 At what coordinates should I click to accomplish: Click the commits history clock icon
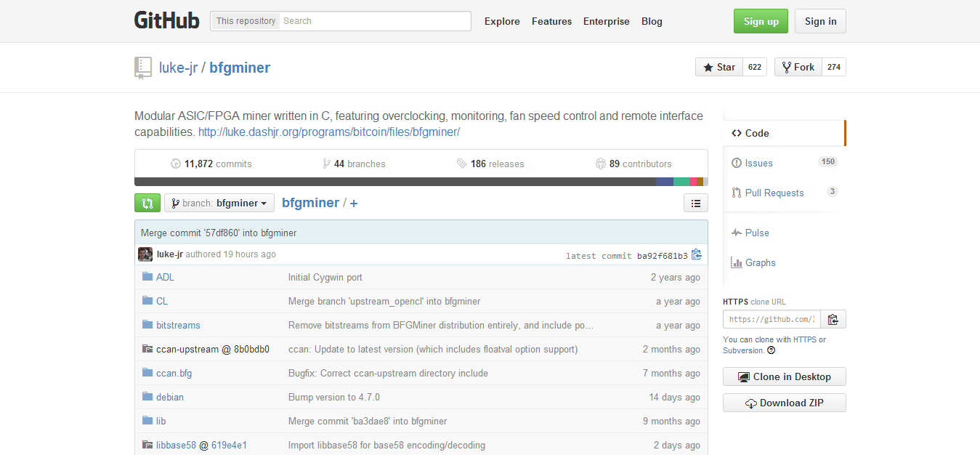coord(175,164)
